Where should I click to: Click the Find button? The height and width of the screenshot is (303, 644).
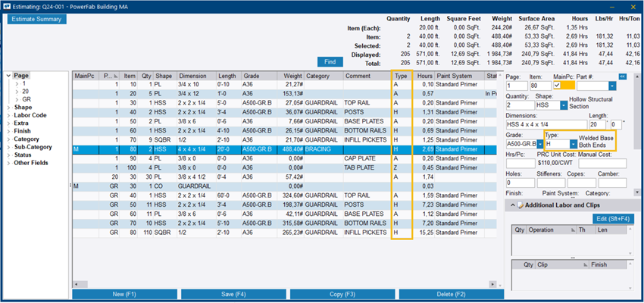329,61
